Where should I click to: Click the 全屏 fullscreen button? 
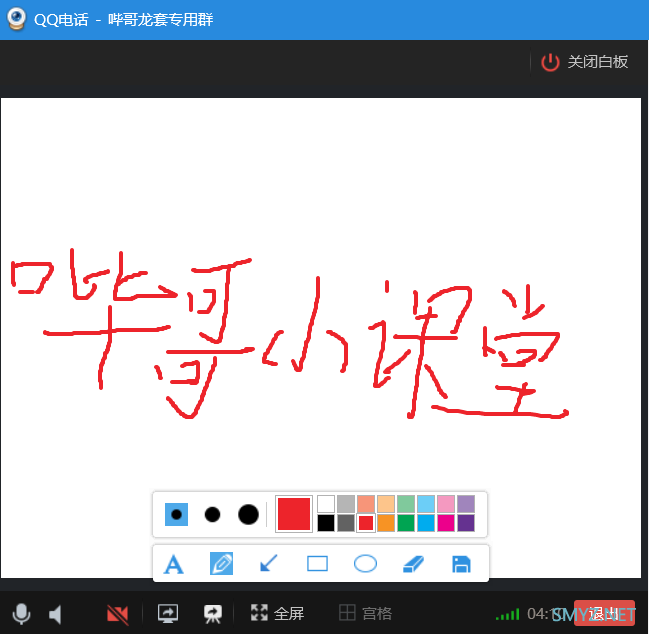pos(277,613)
